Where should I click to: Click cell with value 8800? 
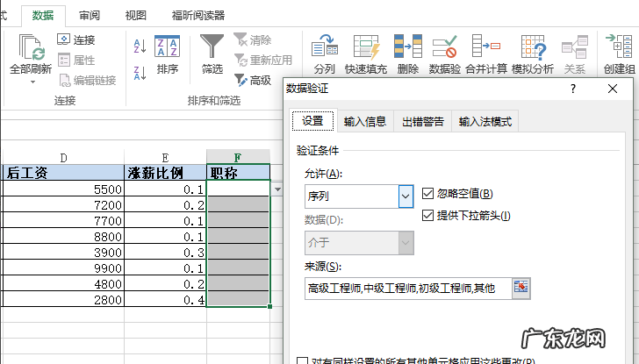tap(63, 237)
